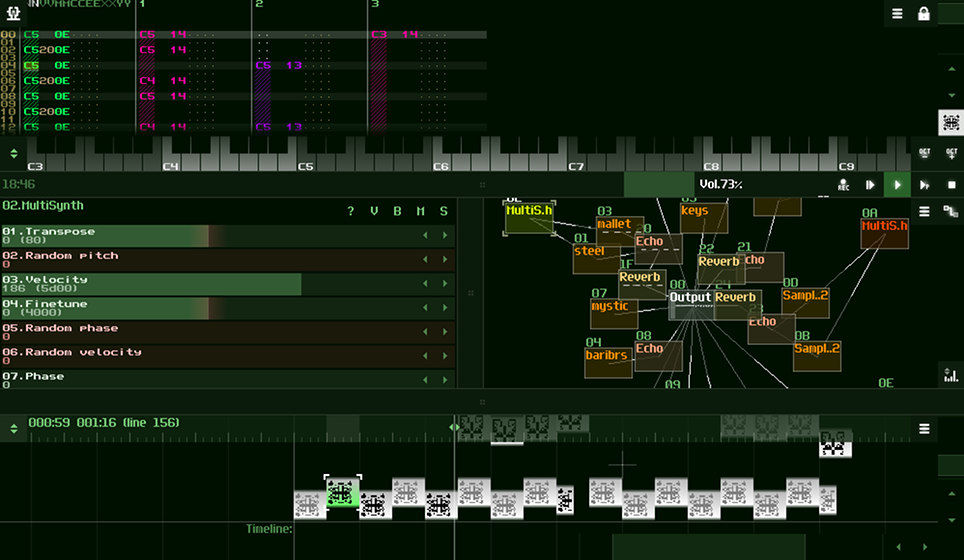Lower keyboard octave with OCT- button
The height and width of the screenshot is (560, 964).
[x=925, y=153]
